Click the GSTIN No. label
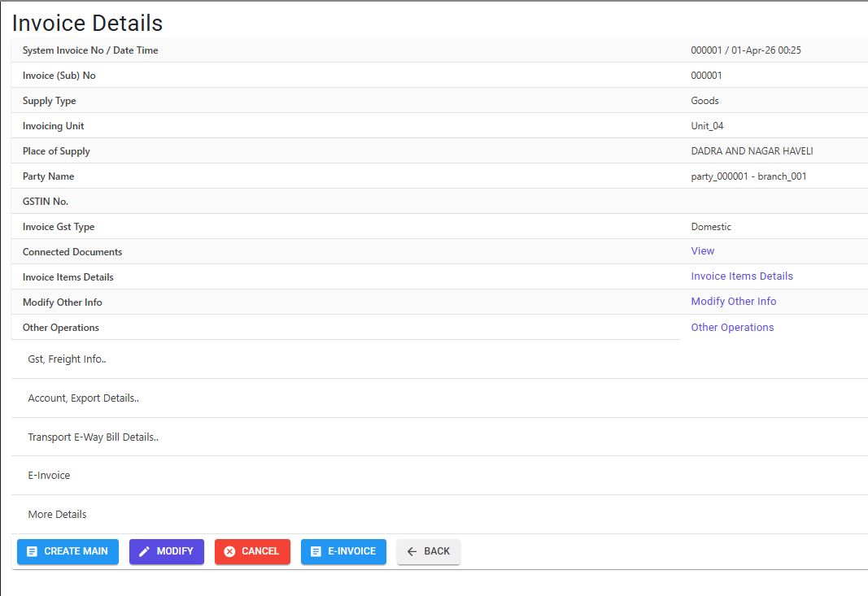This screenshot has width=868, height=596. point(46,202)
